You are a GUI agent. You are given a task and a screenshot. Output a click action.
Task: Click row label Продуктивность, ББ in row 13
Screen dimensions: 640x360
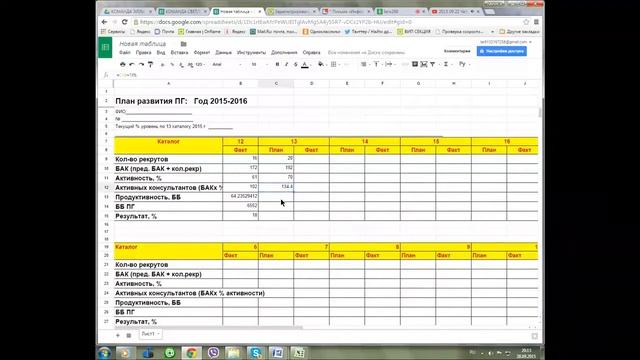point(148,197)
